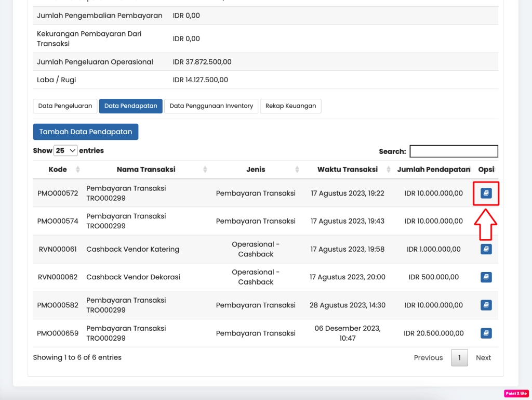
Task: Sort table by Nama Transaksi column
Action: point(146,170)
